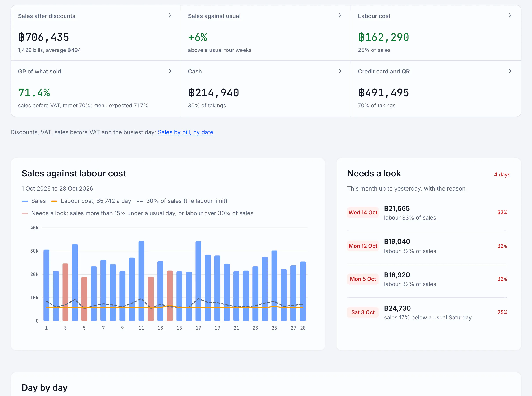532x396 pixels.
Task: Open the Cash card chevron
Action: (340, 71)
